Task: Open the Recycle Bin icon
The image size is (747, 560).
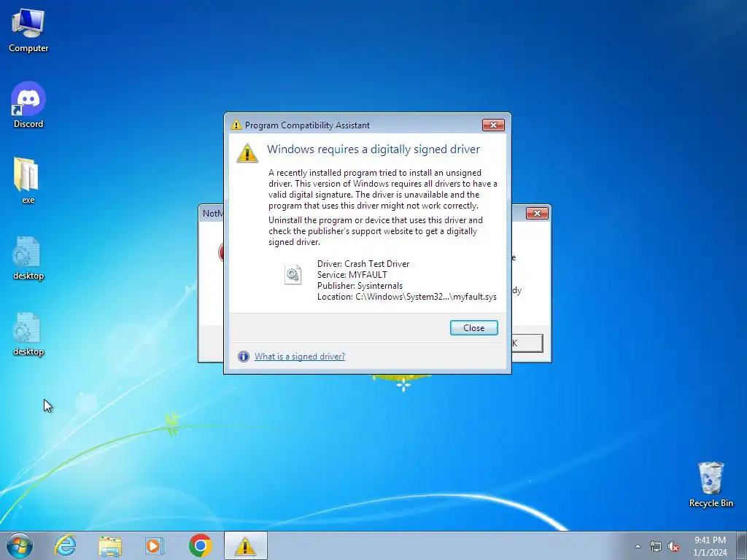Action: click(711, 484)
